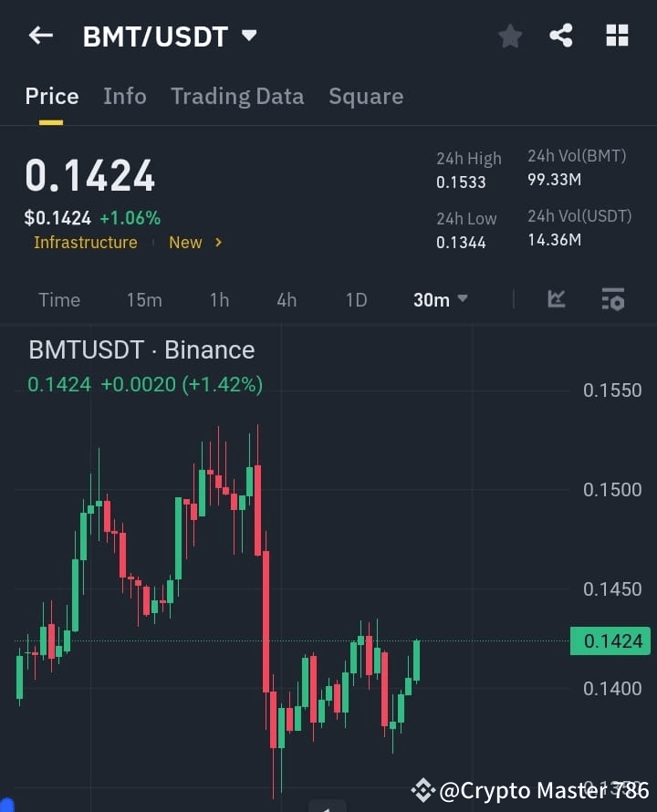Star BMT/USDT to add it to favorites

click(x=509, y=36)
